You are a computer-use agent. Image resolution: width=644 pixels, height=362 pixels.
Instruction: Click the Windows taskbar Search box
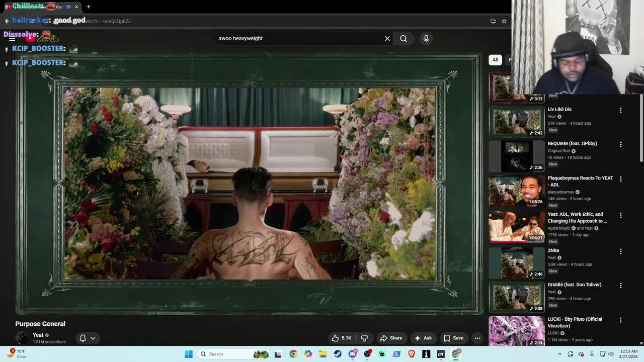(233, 354)
